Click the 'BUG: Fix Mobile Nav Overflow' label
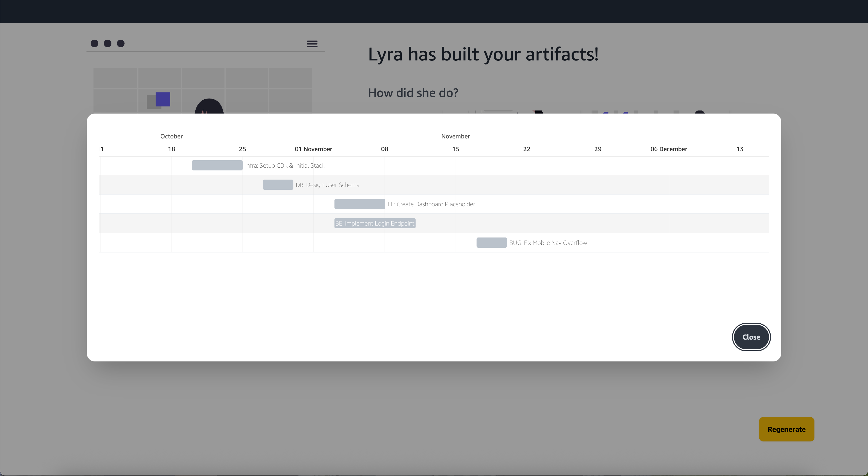868x476 pixels. coord(548,243)
